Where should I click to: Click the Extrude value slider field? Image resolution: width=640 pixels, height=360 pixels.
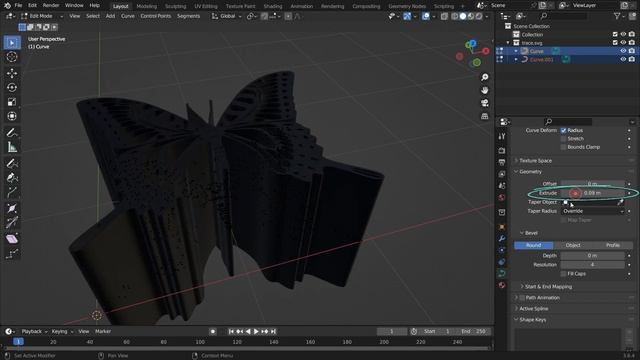tap(593, 193)
